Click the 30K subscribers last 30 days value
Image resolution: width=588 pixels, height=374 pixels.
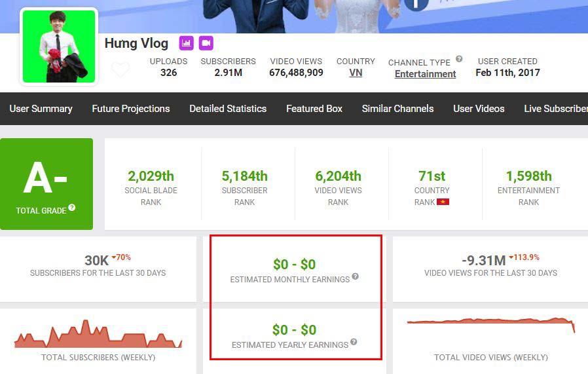click(96, 260)
